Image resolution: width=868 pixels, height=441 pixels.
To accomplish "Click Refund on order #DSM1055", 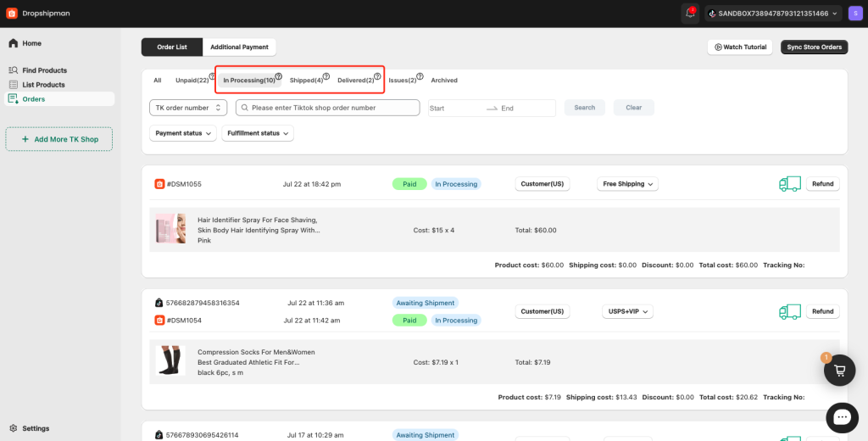I will tap(822, 184).
